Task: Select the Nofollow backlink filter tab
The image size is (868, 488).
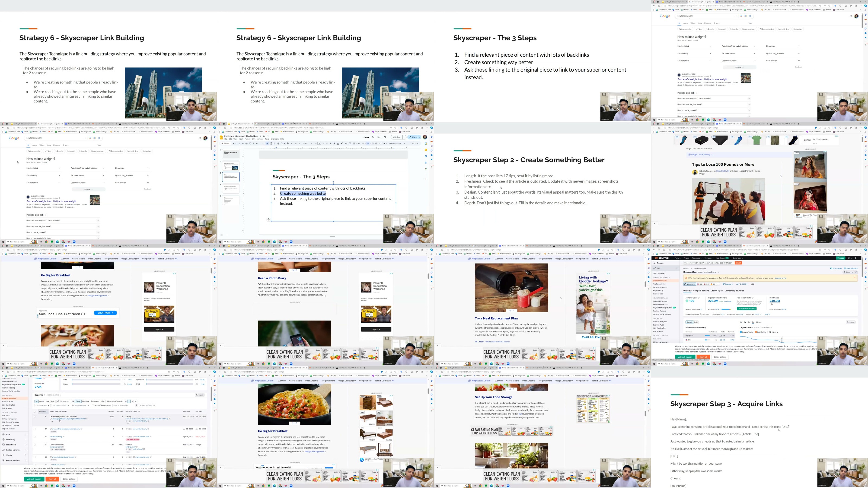Action: click(x=86, y=402)
